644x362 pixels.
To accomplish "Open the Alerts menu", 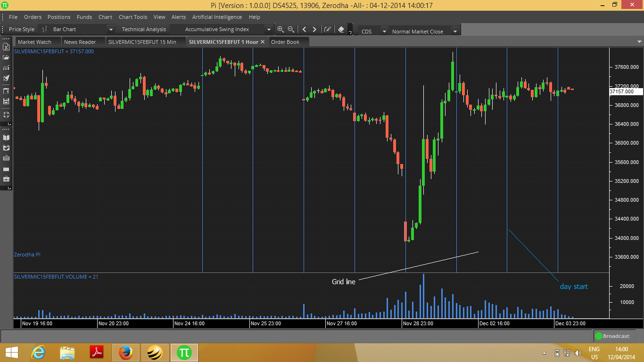I will (x=179, y=17).
